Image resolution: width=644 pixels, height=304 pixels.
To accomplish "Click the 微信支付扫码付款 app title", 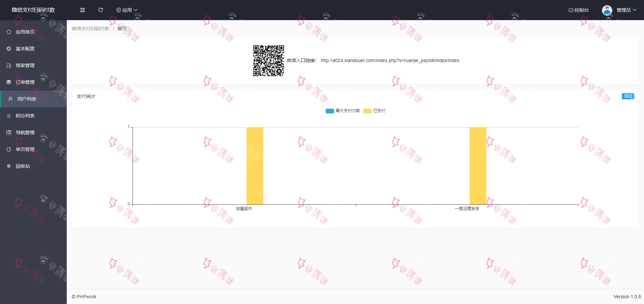I will [x=33, y=10].
